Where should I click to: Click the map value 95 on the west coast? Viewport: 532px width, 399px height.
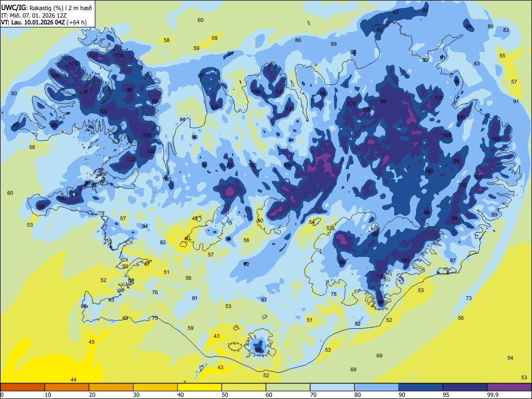16,126
